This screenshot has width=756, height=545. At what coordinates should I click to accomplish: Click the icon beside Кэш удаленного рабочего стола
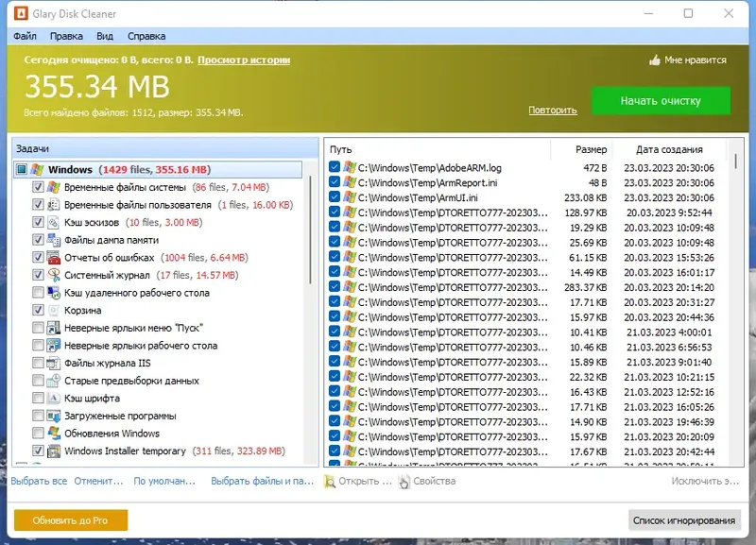coord(54,293)
